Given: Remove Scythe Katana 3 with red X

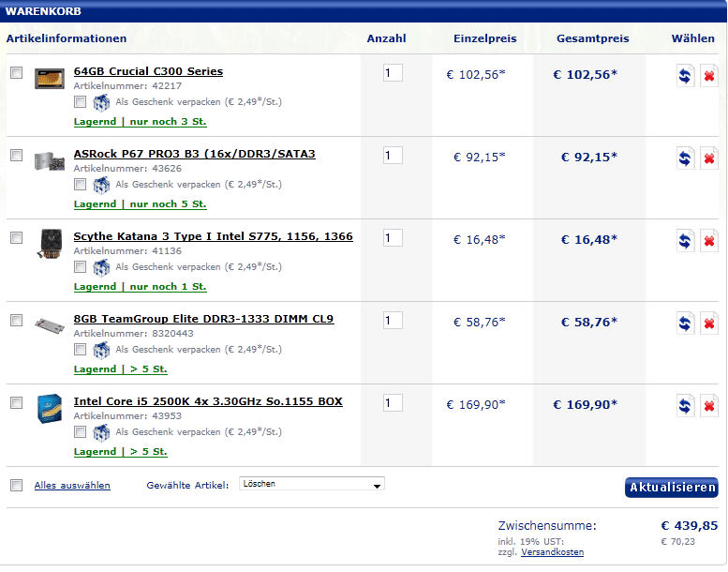Looking at the screenshot, I should point(709,241).
